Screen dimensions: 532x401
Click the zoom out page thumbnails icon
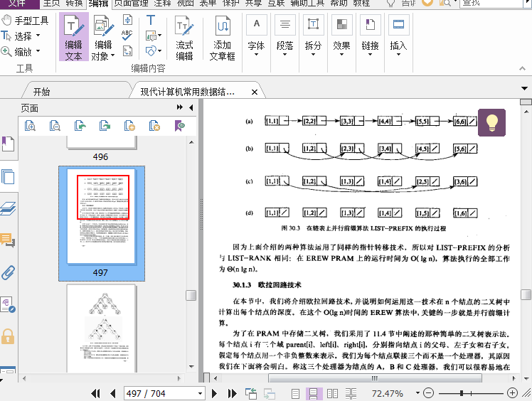click(x=55, y=126)
